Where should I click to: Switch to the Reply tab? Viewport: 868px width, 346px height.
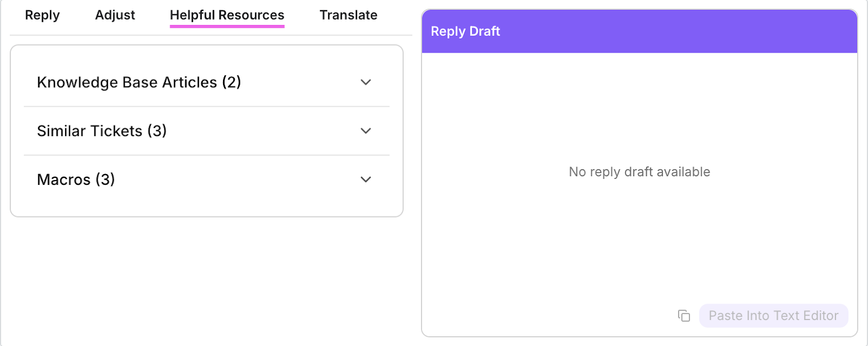[42, 15]
